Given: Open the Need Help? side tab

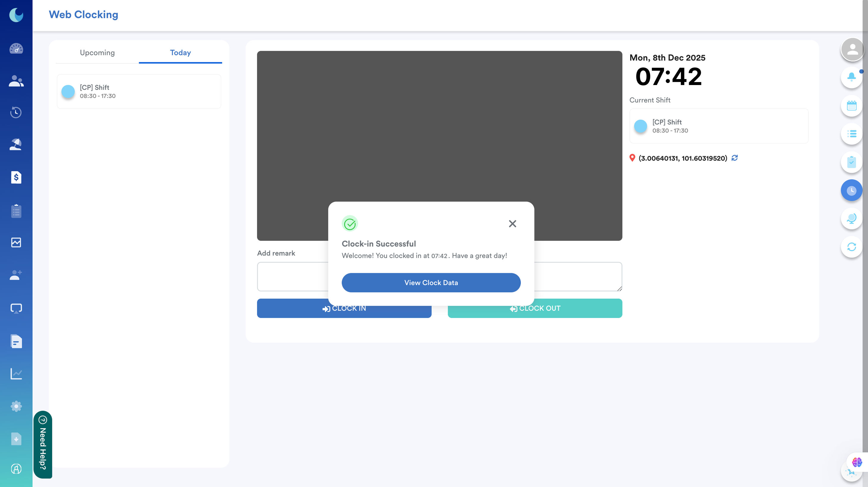Looking at the screenshot, I should click(x=43, y=444).
